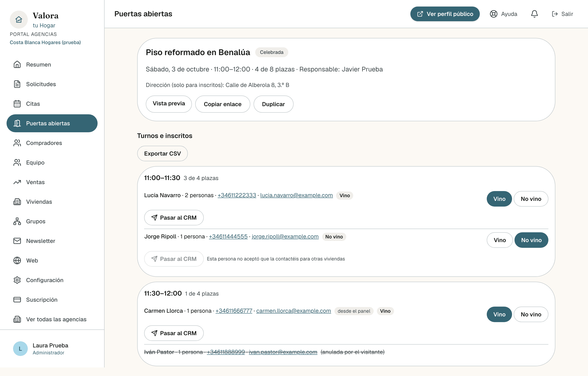Screen dimensions: 588x376
Task: Click the Copiar enlace button
Action: 223,104
